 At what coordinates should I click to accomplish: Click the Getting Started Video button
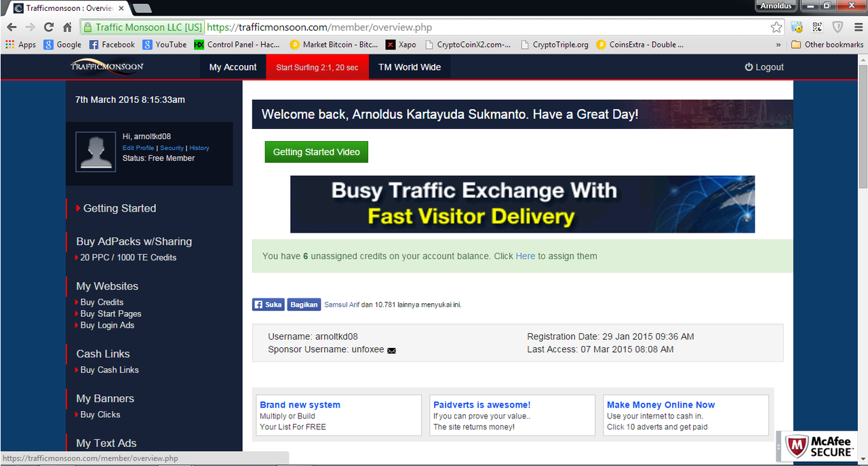[317, 152]
